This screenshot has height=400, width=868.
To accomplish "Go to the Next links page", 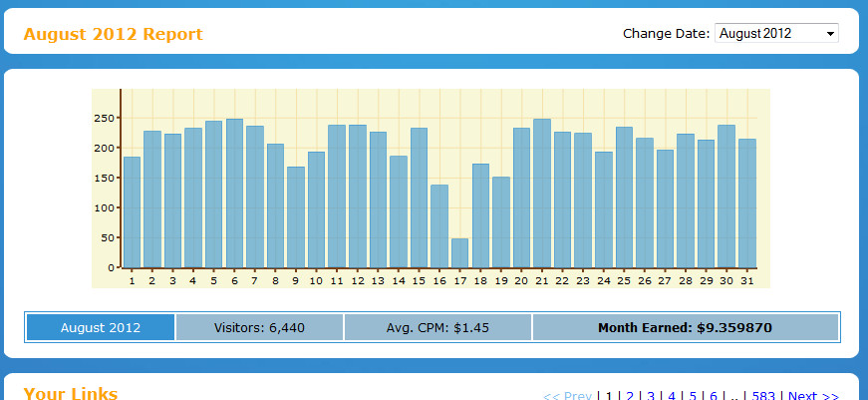I will 813,396.
